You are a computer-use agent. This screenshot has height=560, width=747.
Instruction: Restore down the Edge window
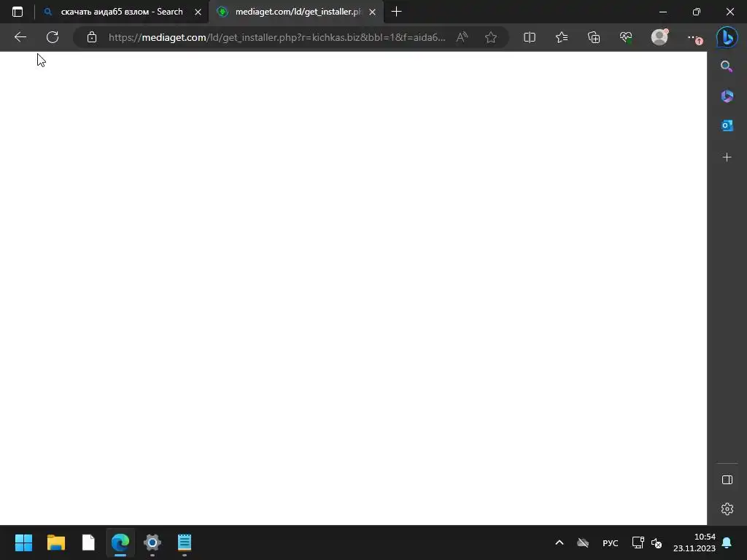tap(697, 12)
